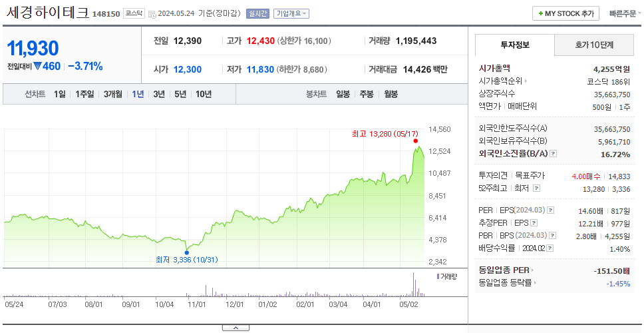Click the arrow beside 동일업종 PER
Viewport: 644px width, 333px height.
[x=533, y=270]
